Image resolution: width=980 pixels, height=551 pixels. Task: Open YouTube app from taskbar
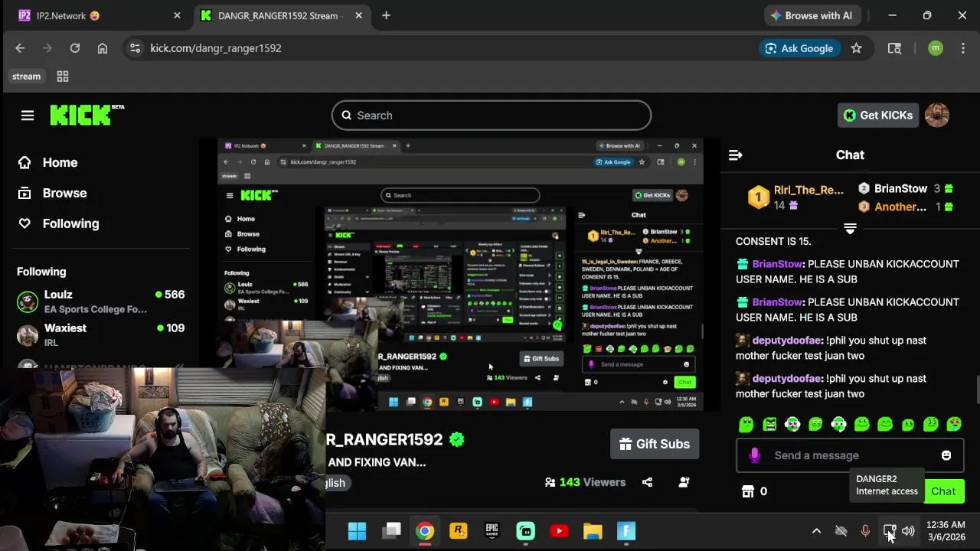(x=559, y=531)
